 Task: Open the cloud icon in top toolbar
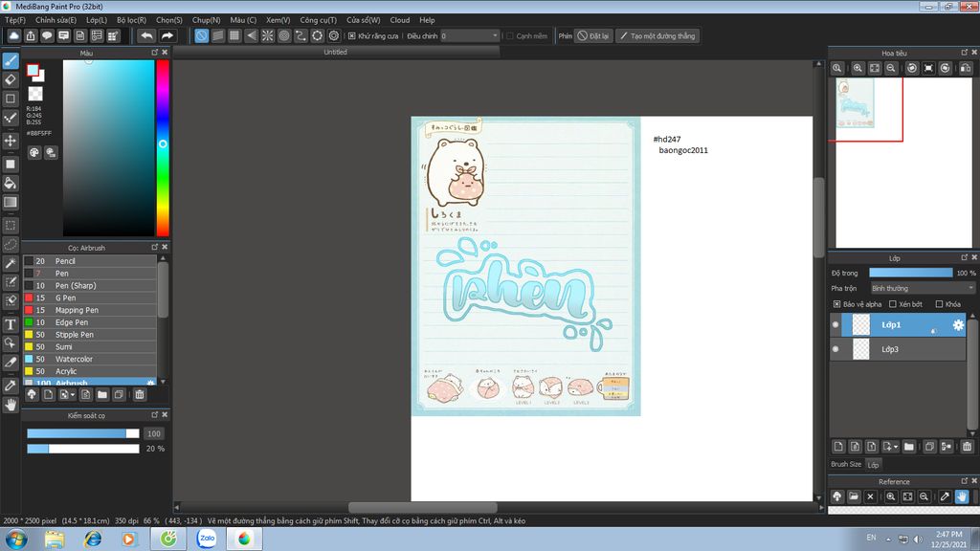pyautogui.click(x=13, y=35)
